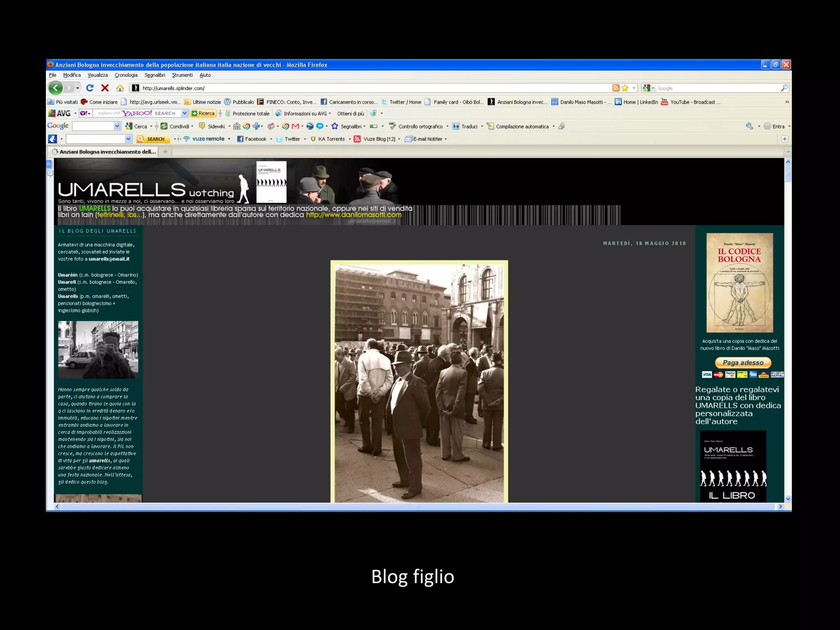Select the Anziani Bologna invecchiamento tab
840x630 pixels.
point(107,152)
